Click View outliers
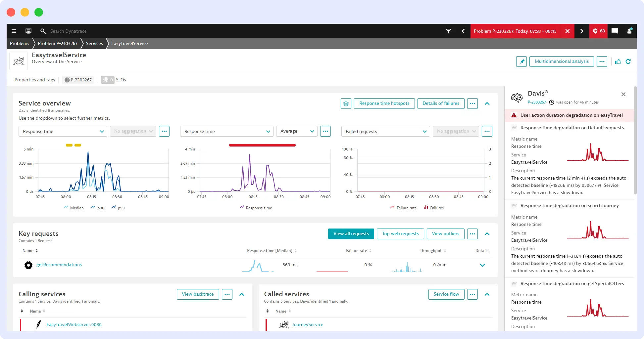 [446, 234]
